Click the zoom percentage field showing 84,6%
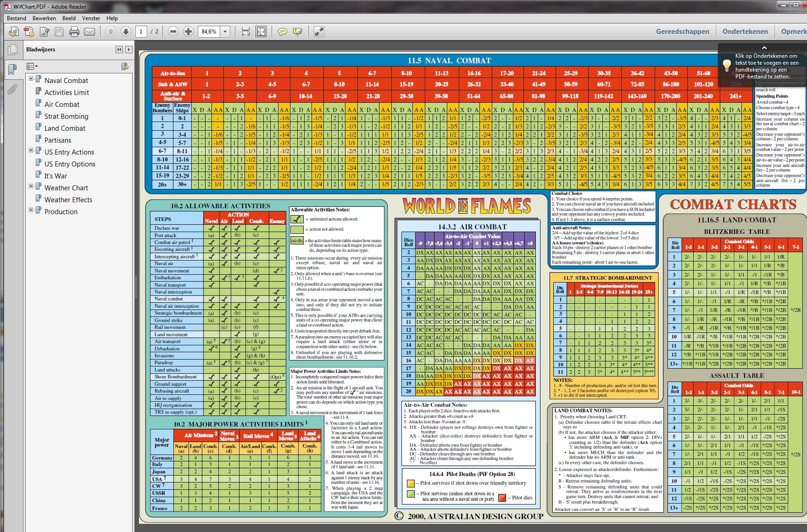 coord(209,32)
